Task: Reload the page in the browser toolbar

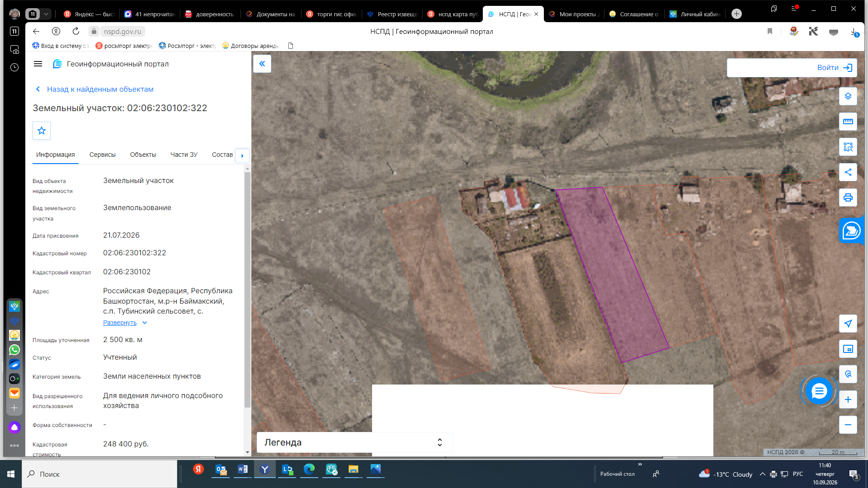Action: (x=76, y=31)
